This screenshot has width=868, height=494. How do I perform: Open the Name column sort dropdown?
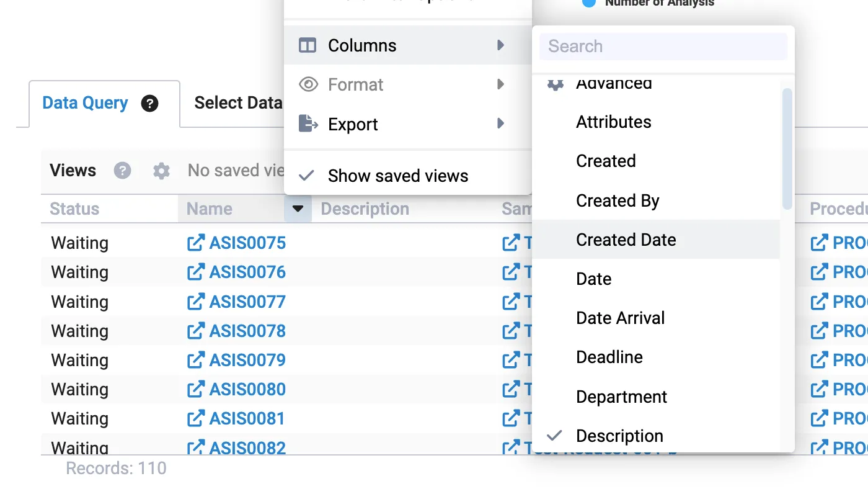point(298,209)
